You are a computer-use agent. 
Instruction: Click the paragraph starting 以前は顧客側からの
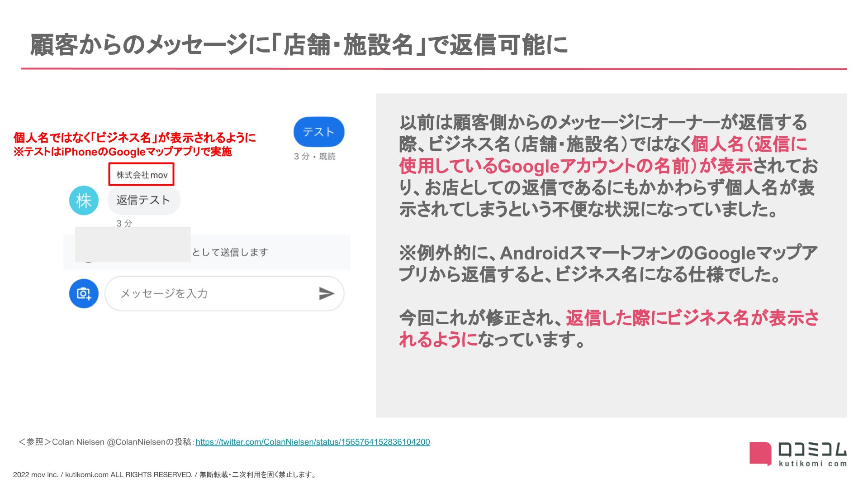609,166
